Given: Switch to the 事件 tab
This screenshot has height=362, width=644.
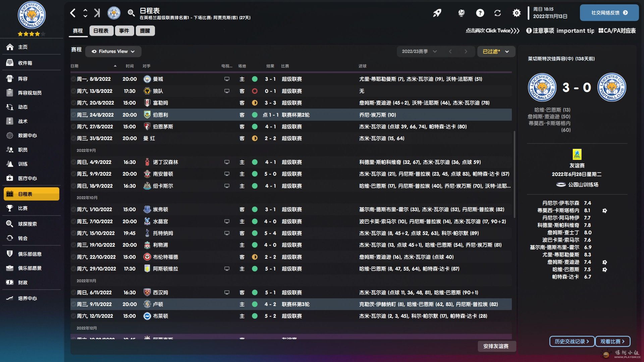Looking at the screenshot, I should 124,31.
